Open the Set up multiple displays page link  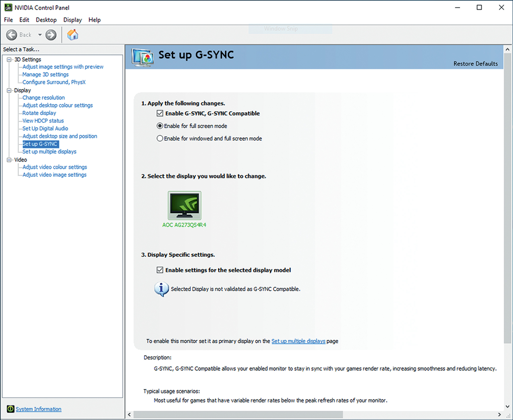point(298,341)
